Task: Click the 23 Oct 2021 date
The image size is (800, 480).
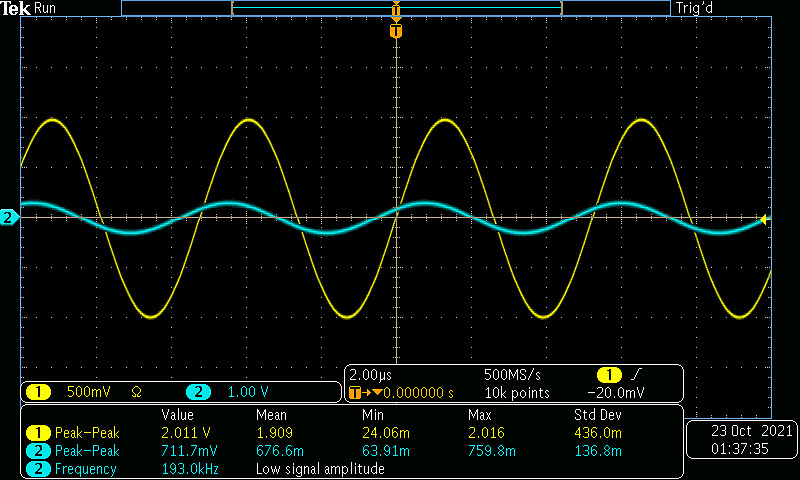Action: [752, 431]
